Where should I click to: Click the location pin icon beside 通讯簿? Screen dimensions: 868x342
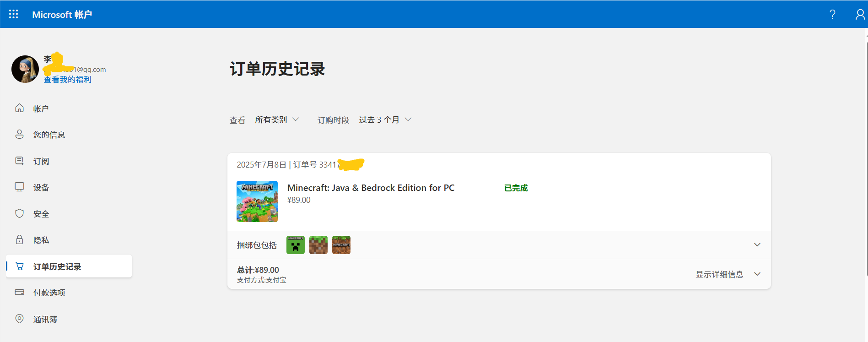tap(19, 319)
